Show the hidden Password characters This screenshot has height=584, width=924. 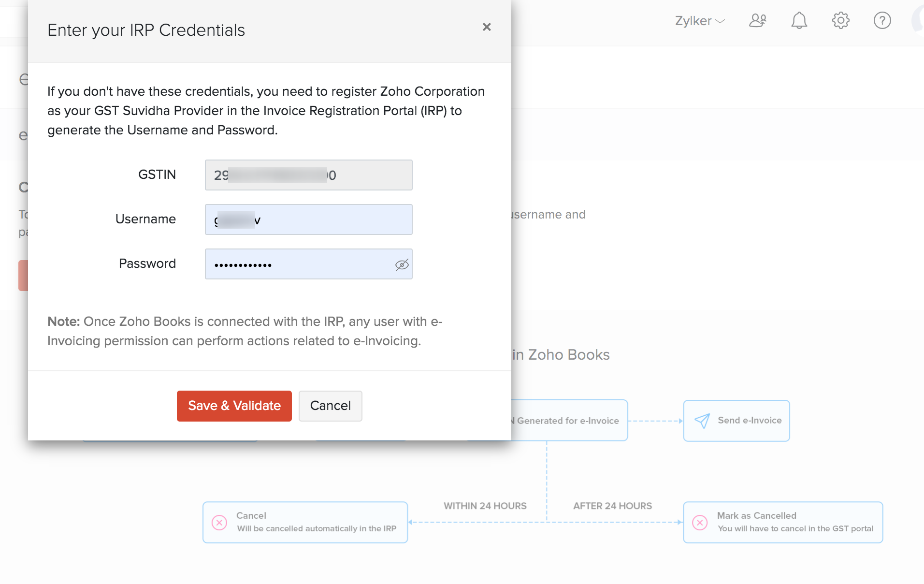[402, 264]
